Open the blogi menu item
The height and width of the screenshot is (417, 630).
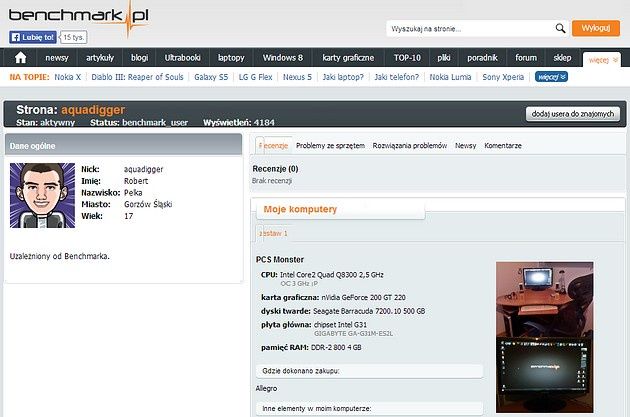139,58
